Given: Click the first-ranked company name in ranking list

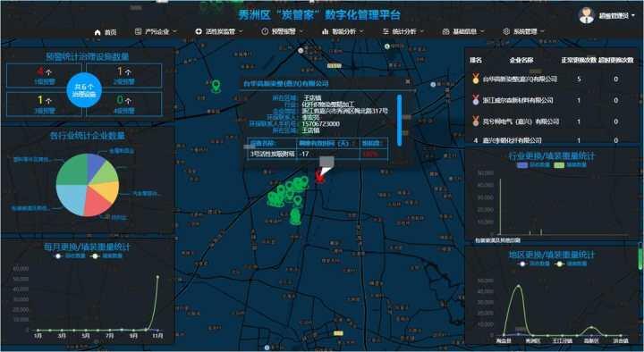Looking at the screenshot, I should [520, 79].
